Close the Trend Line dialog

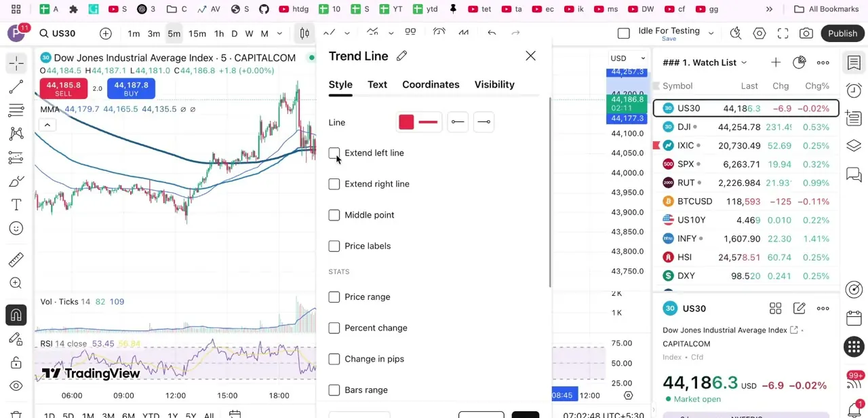(x=530, y=56)
